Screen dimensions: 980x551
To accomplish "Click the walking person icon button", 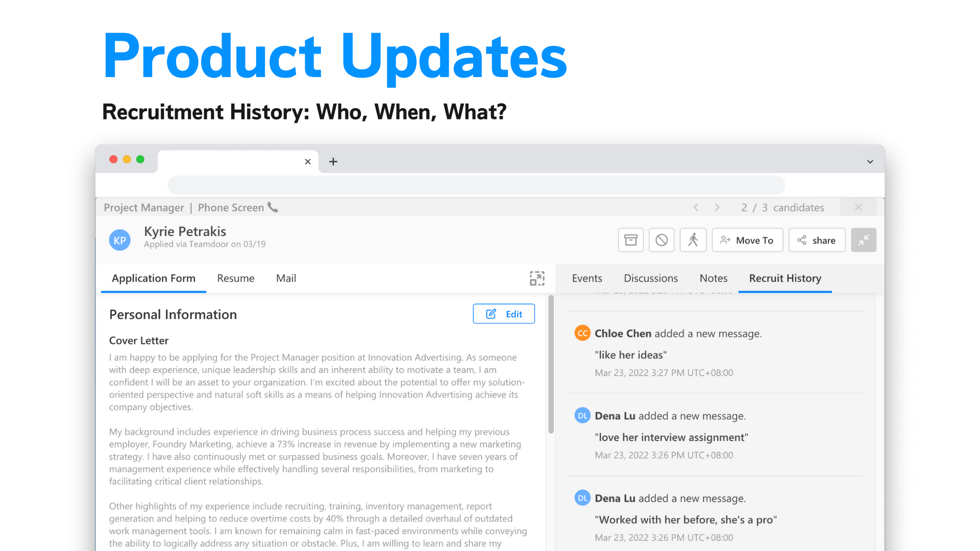I will pyautogui.click(x=693, y=240).
